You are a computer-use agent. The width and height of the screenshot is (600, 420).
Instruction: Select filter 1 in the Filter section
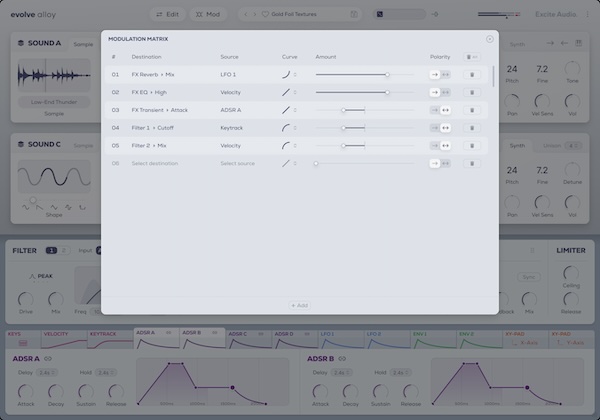pyautogui.click(x=51, y=251)
